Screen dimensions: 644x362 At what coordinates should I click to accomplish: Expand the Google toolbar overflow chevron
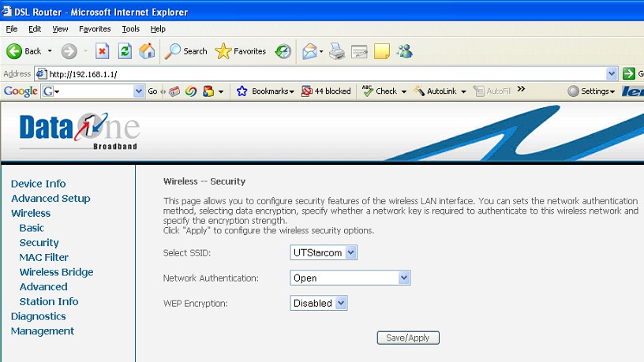coord(521,89)
